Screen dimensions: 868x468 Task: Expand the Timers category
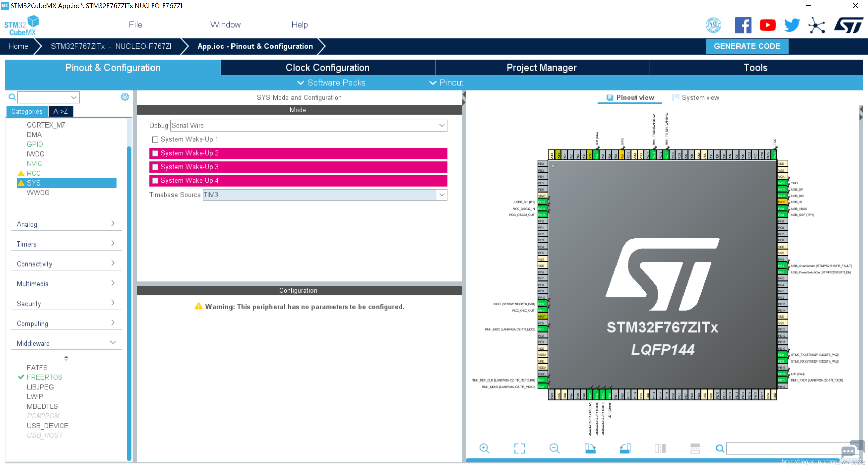click(x=66, y=244)
